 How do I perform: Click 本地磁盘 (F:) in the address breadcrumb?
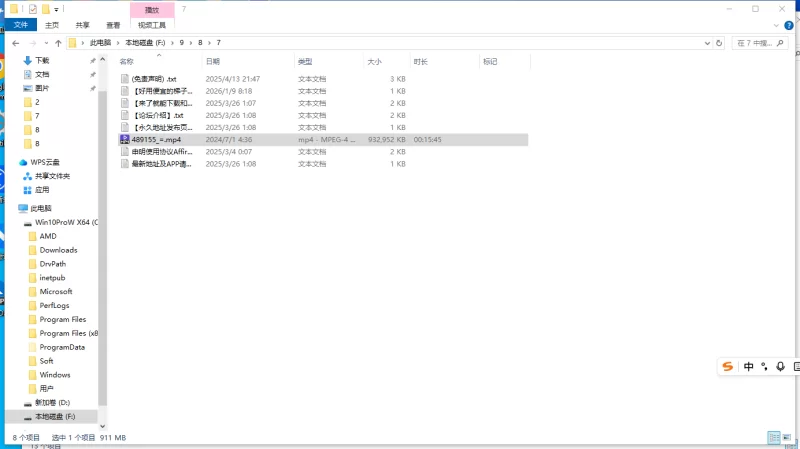[145, 43]
